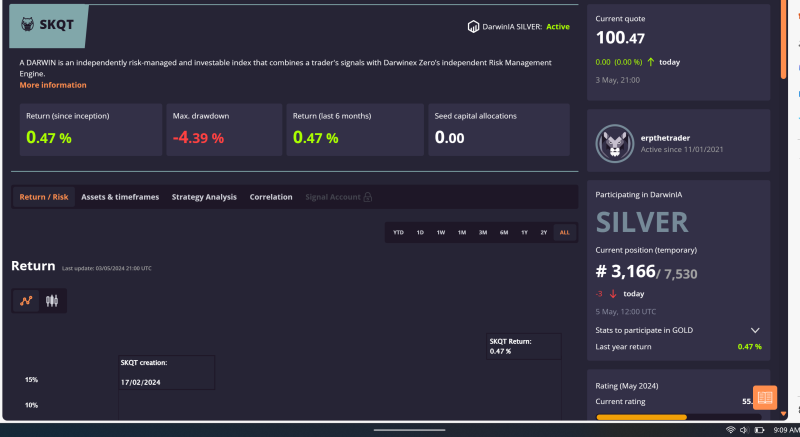
Task: Click the page vertical scrollbar thumb
Action: 784,38
